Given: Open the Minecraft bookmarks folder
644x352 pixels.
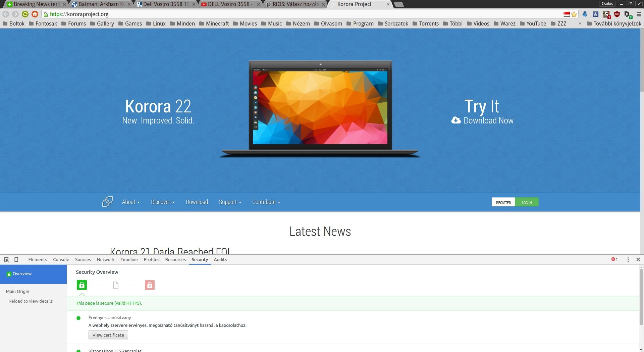Looking at the screenshot, I should click(214, 23).
